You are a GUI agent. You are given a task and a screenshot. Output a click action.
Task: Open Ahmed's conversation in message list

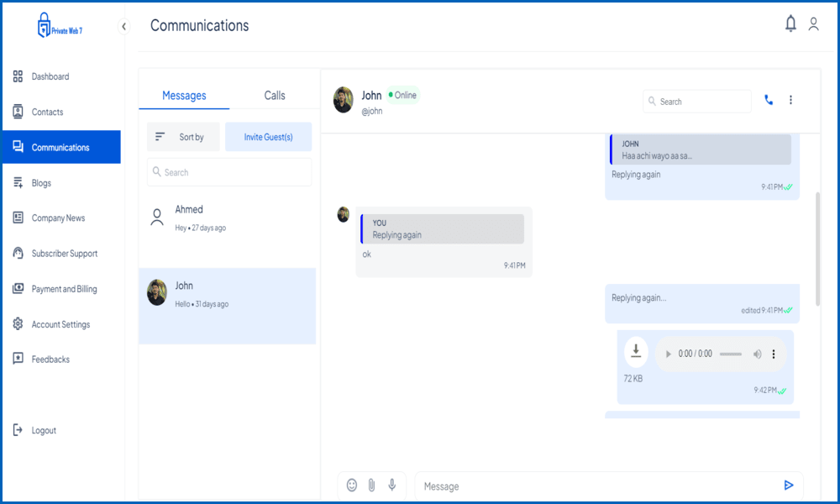pos(227,218)
